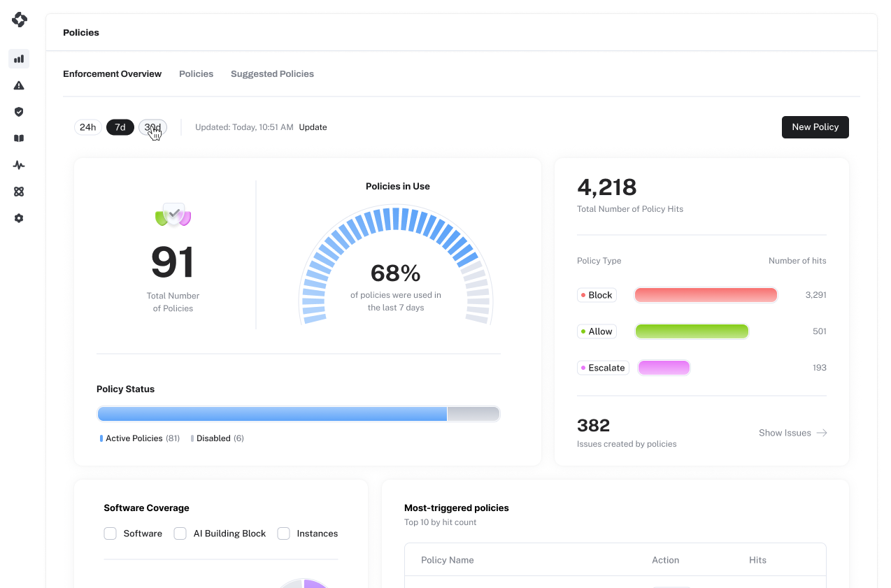Open the bar chart dashboard sidebar icon
The image size is (891, 588).
click(x=19, y=59)
